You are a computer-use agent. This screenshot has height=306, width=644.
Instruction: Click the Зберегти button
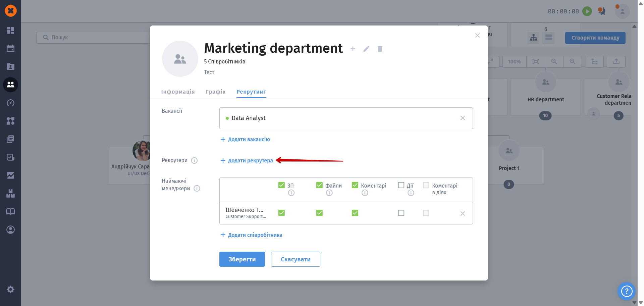pos(242,259)
